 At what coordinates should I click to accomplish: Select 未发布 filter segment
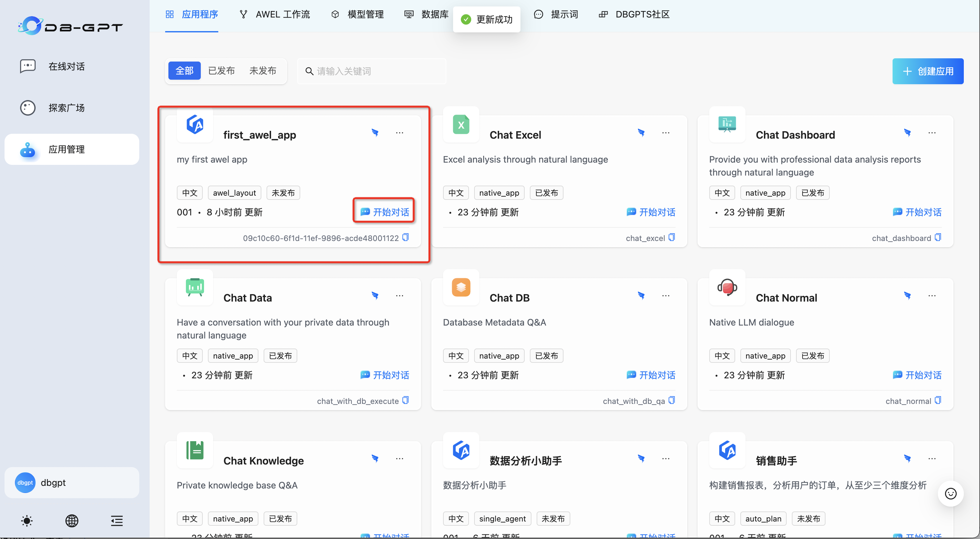pyautogui.click(x=263, y=71)
